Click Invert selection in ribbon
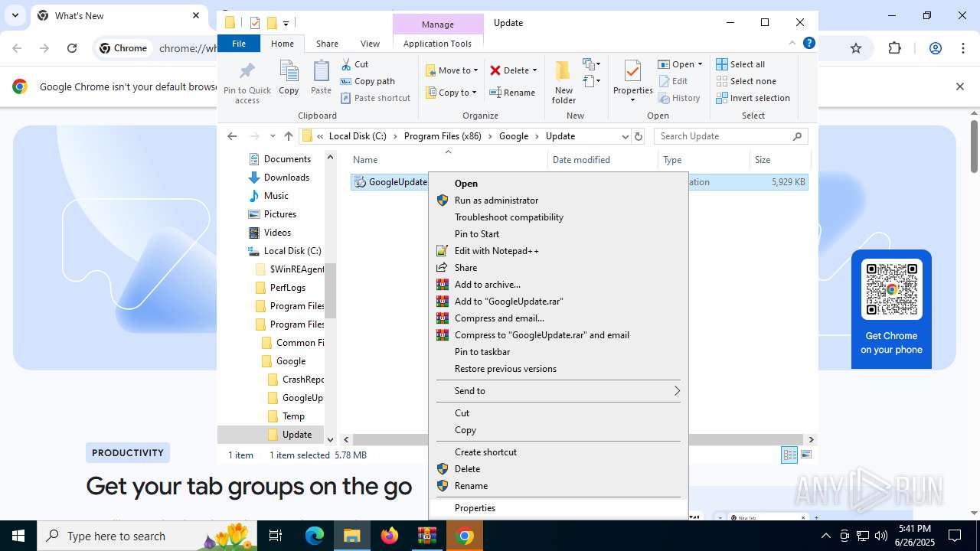 tap(753, 98)
